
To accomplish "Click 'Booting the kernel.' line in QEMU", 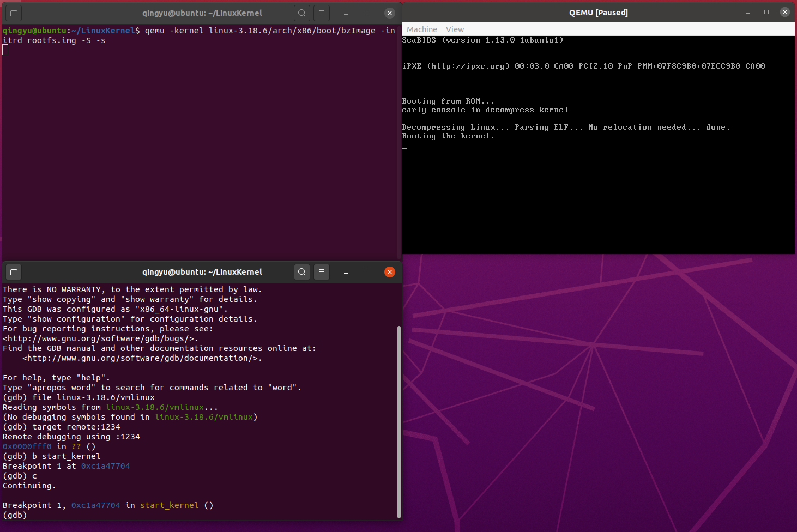I will (x=448, y=136).
